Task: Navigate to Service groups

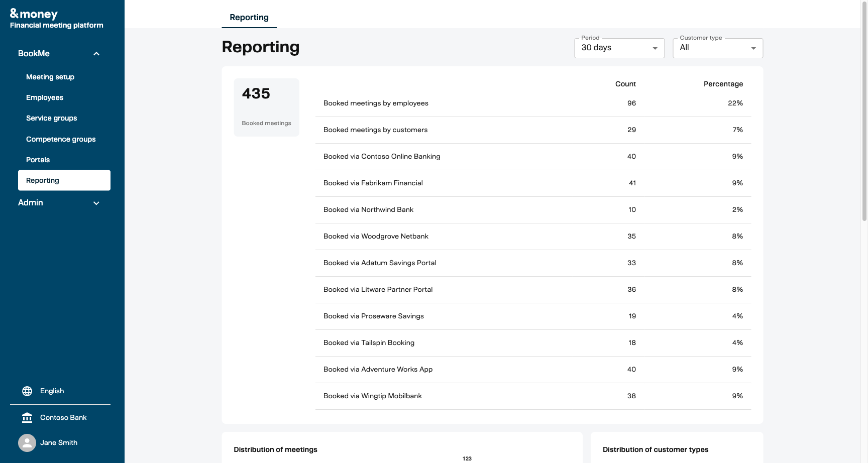Action: pyautogui.click(x=51, y=118)
